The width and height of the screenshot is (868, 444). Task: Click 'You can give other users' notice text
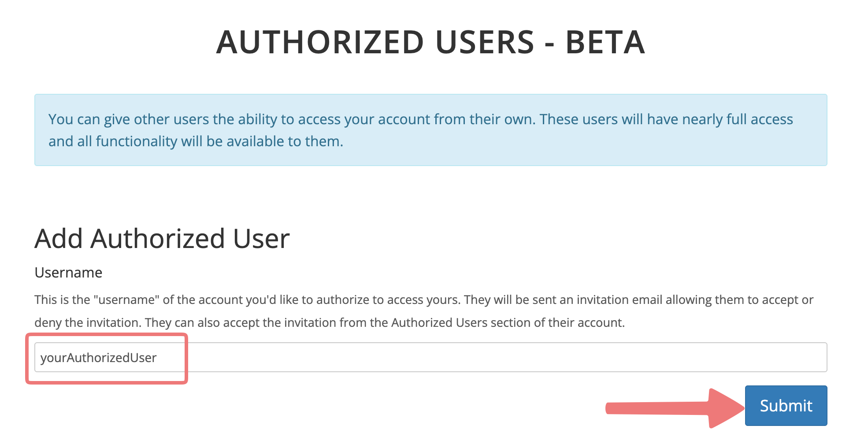[x=129, y=119]
